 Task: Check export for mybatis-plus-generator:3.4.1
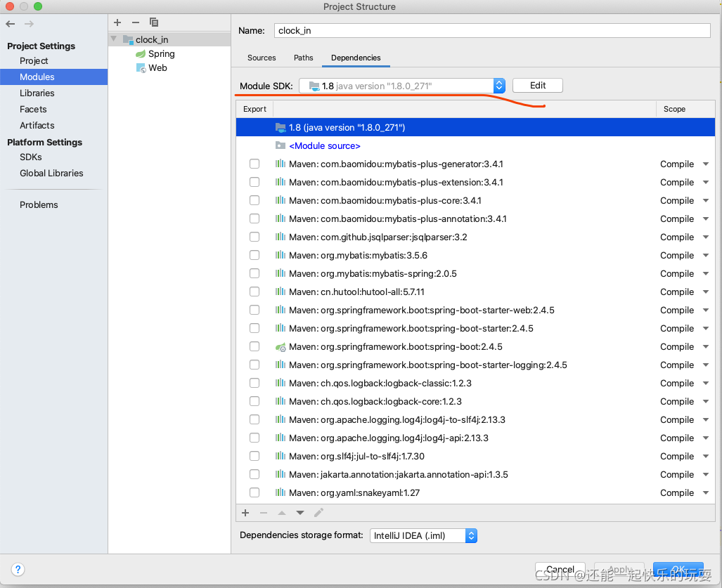coord(254,164)
